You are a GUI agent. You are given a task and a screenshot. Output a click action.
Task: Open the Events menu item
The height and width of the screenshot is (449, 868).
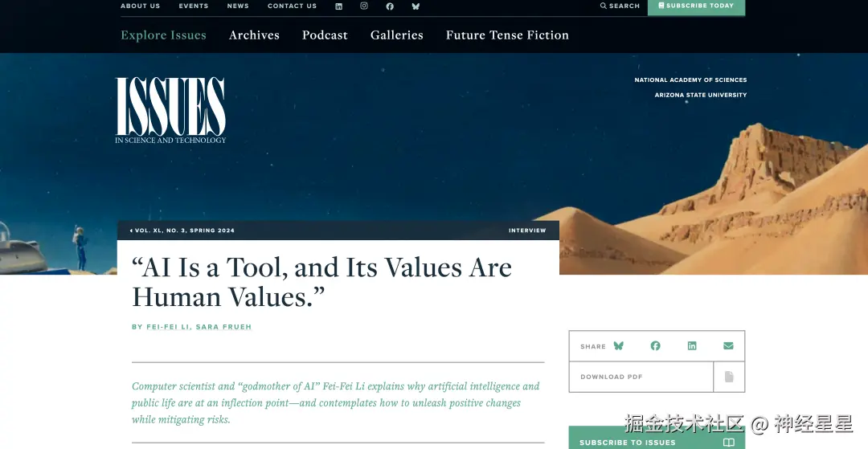pyautogui.click(x=193, y=6)
